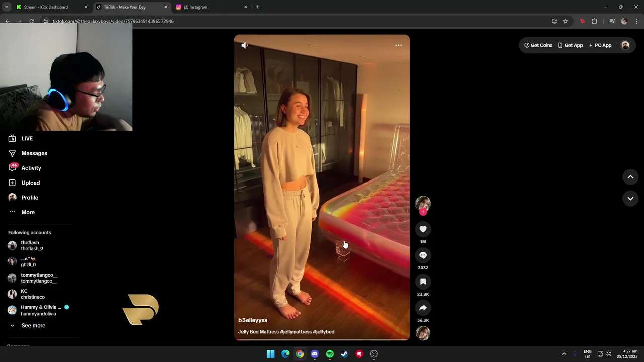The height and width of the screenshot is (362, 644).
Task: Open the Chrome profile avatar
Action: [624, 21]
